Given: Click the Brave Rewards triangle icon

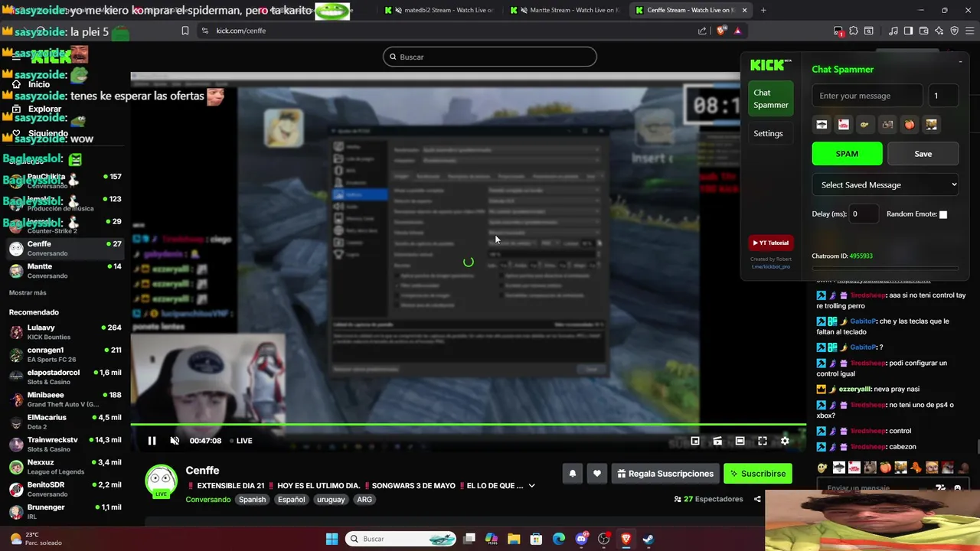Looking at the screenshot, I should [737, 31].
